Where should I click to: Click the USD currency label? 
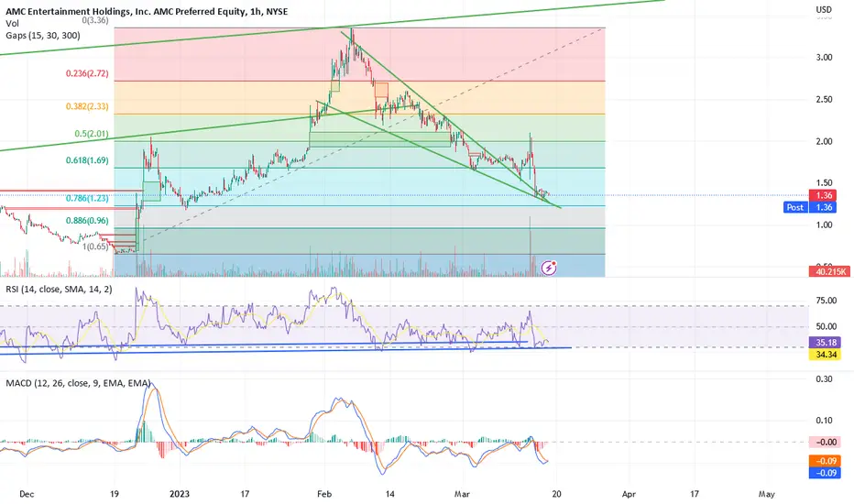(x=824, y=9)
